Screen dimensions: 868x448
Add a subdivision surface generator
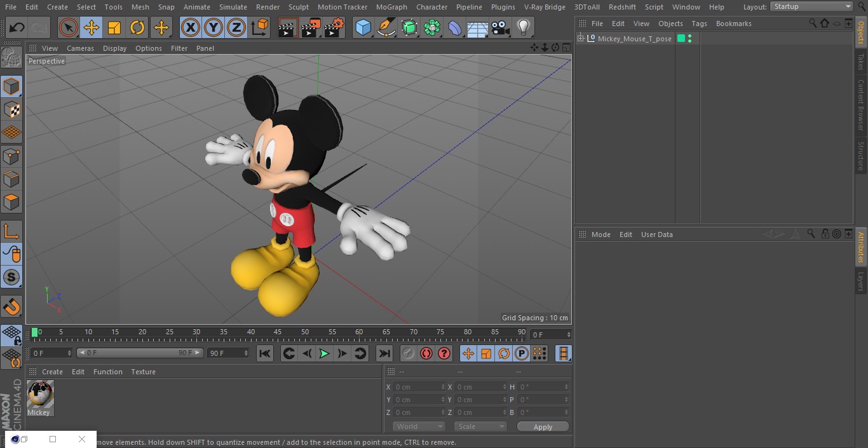409,27
